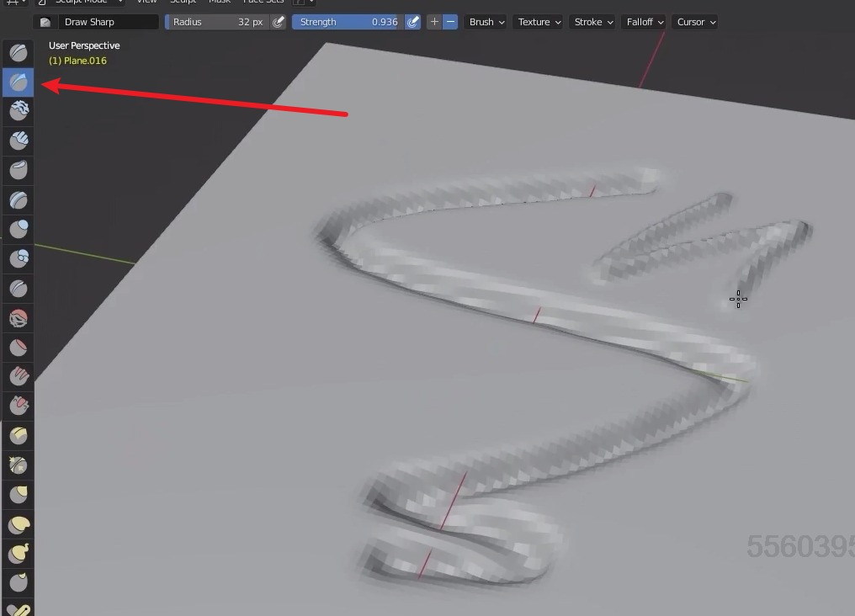This screenshot has width=855, height=616.
Task: Select the Fill brush tool
Action: 19,377
